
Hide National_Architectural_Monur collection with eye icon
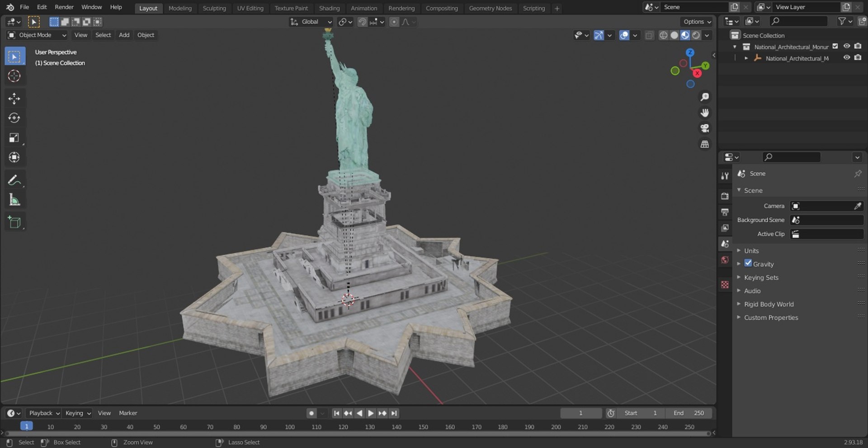point(847,46)
